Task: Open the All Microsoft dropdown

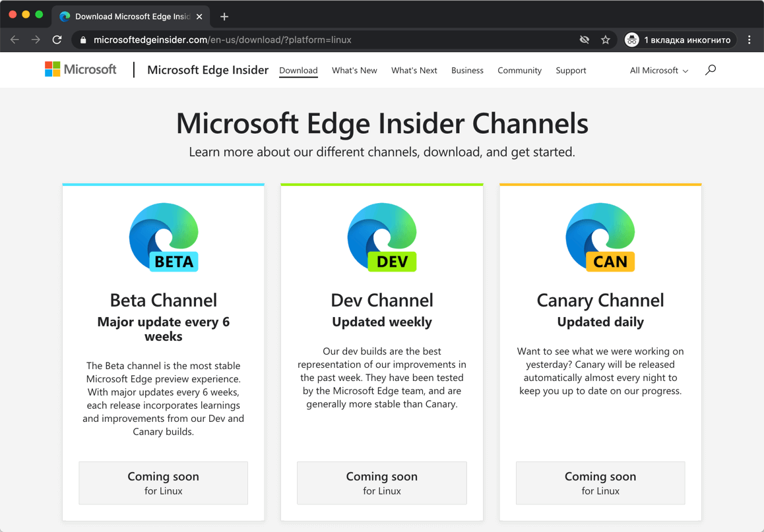Action: pyautogui.click(x=658, y=70)
